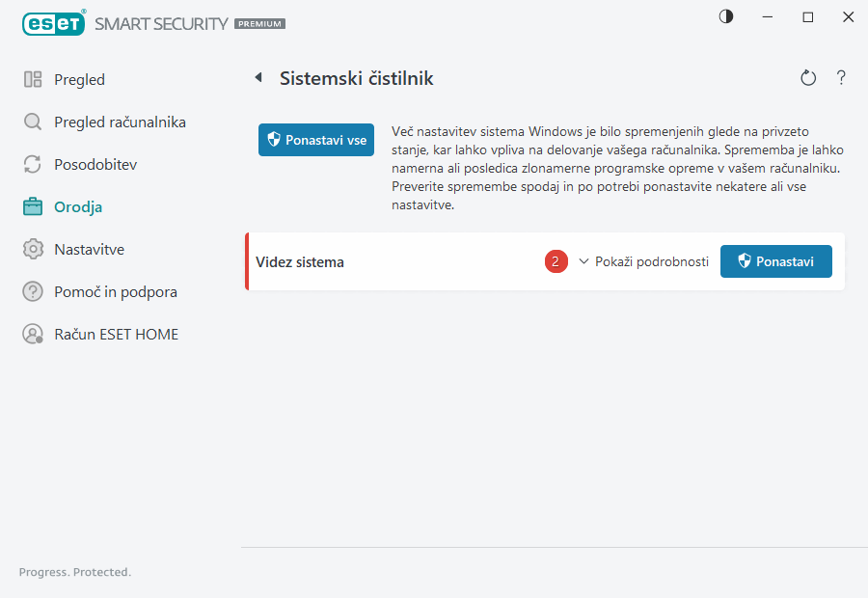Image resolution: width=868 pixels, height=598 pixels.
Task: Click the Pregled računalnika magnifier icon
Action: 33,122
